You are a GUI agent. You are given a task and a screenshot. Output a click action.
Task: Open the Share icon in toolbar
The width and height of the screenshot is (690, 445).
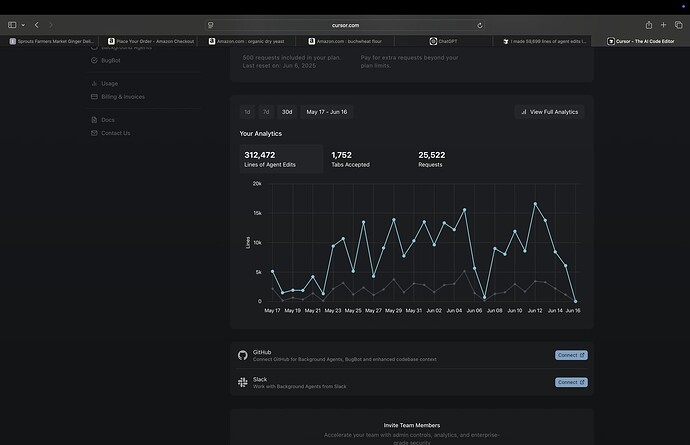coord(649,25)
